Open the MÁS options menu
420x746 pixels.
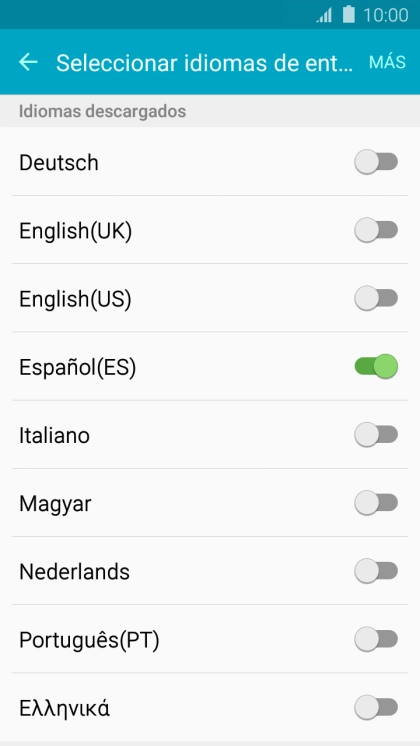pos(387,62)
